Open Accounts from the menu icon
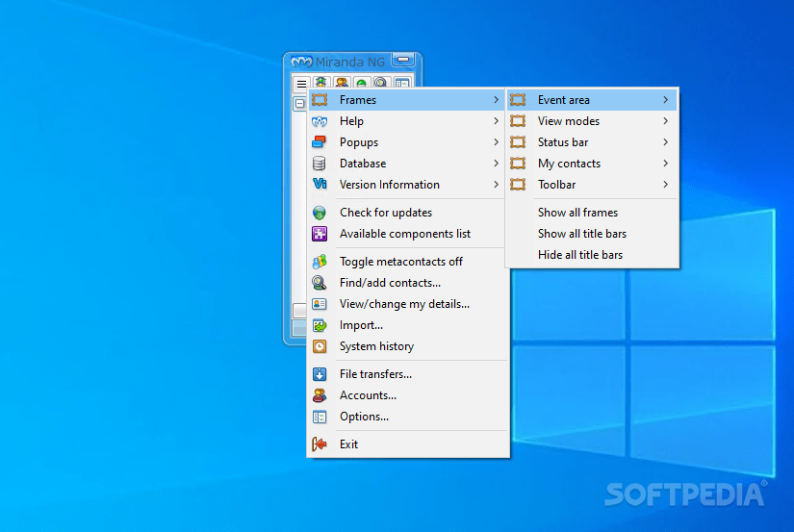 (320, 395)
